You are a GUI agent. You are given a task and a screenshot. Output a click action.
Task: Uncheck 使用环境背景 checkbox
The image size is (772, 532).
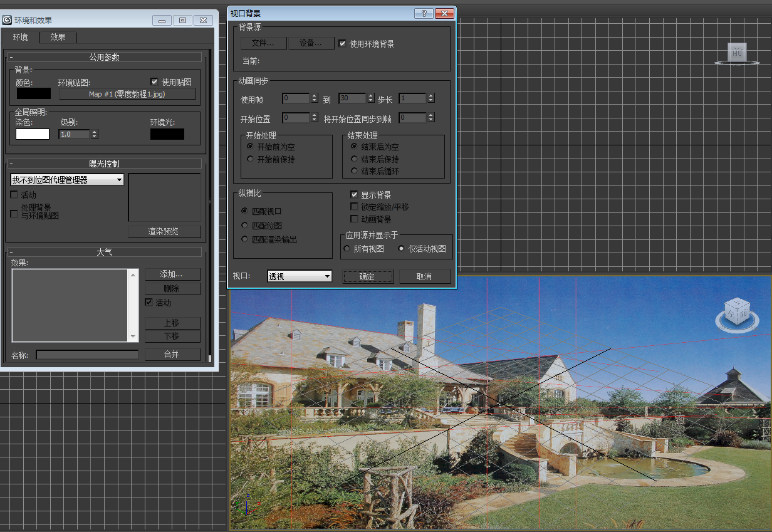pos(342,44)
